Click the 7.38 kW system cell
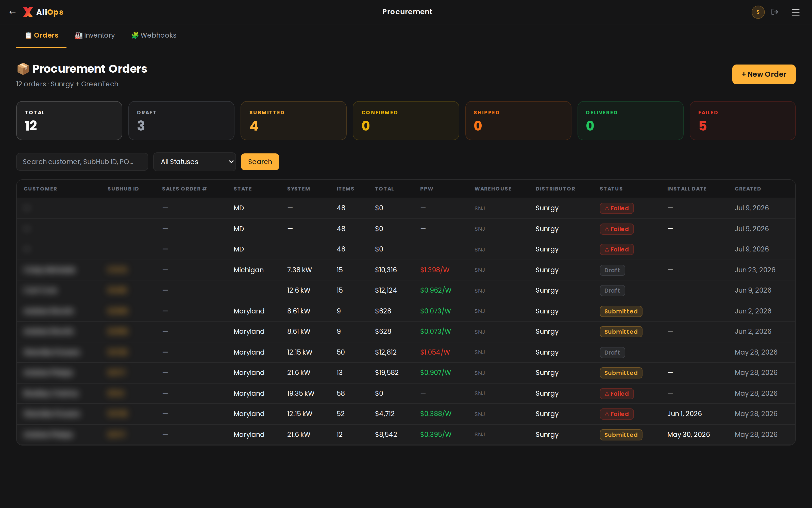The width and height of the screenshot is (812, 508). (x=299, y=270)
